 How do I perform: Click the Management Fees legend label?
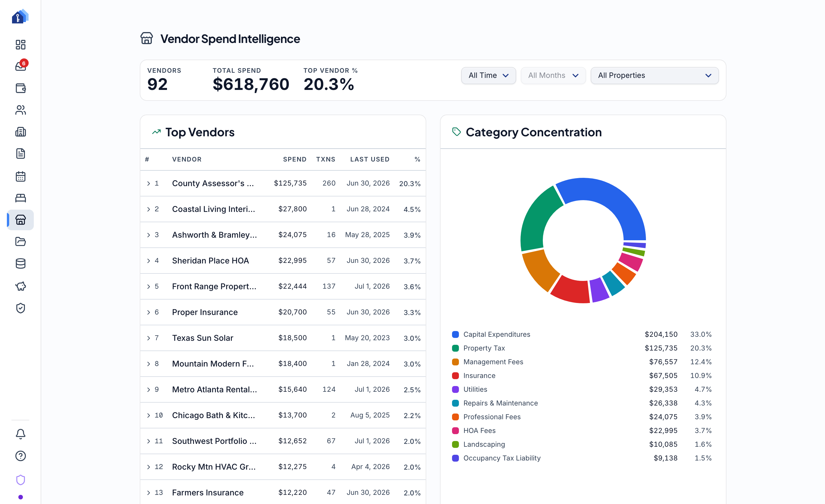coord(493,362)
